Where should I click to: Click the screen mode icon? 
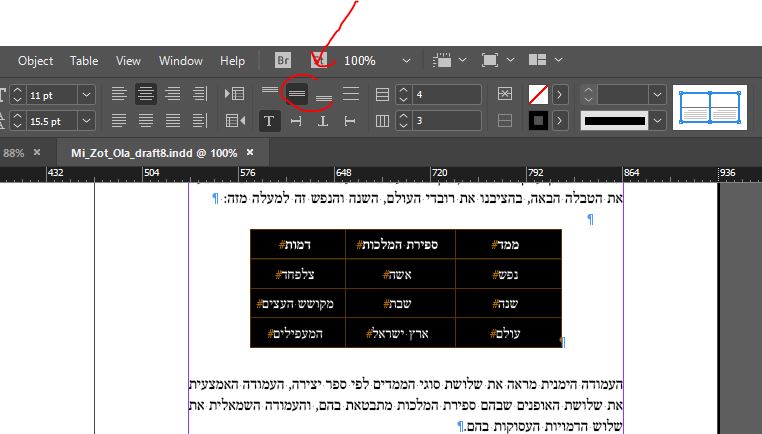pos(489,60)
